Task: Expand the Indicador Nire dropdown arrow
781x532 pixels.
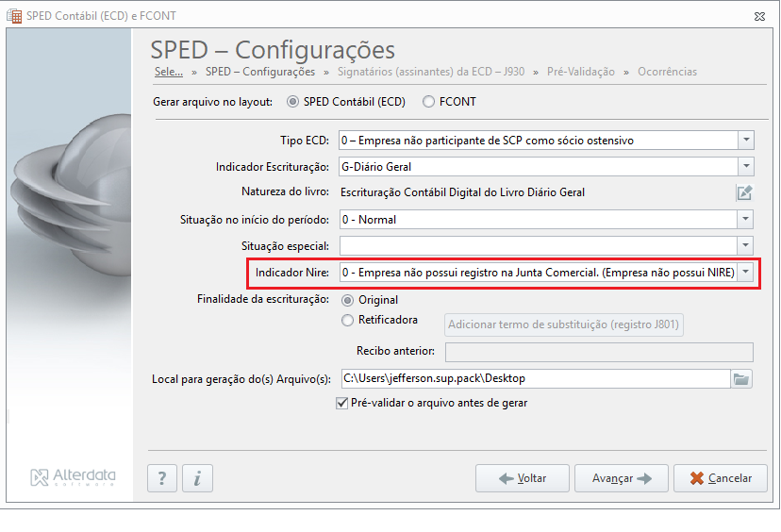Action: pos(745,272)
